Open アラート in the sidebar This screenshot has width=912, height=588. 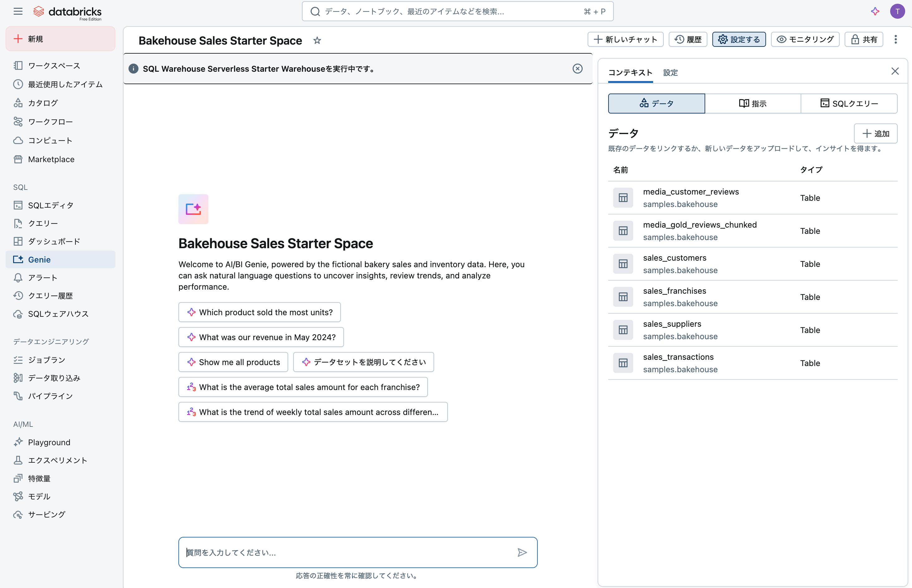pos(60,277)
